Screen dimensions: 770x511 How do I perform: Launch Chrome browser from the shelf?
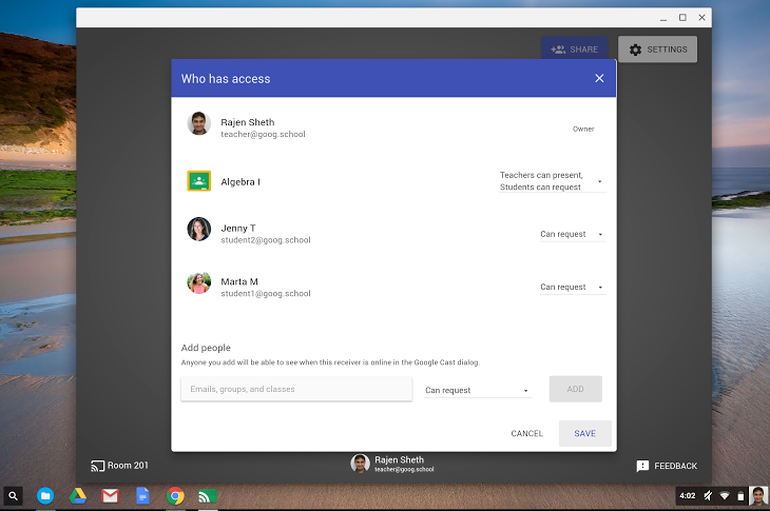pyautogui.click(x=175, y=496)
